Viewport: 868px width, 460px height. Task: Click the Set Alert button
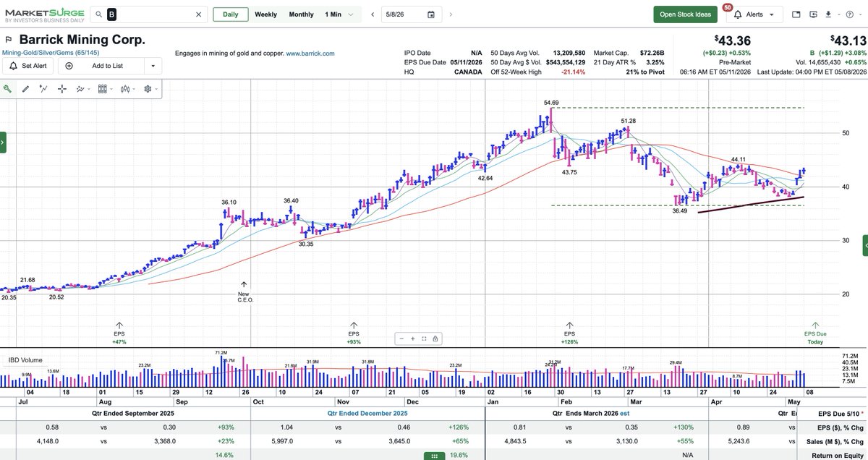29,66
